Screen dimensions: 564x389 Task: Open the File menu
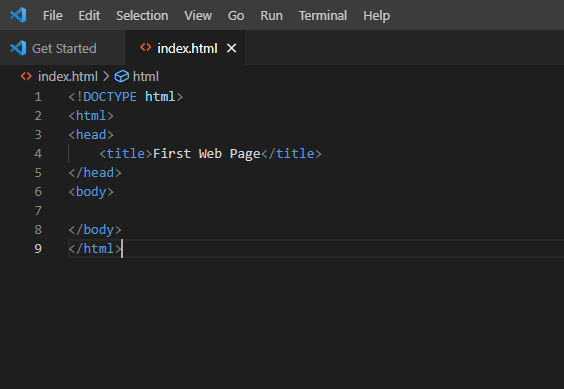(53, 15)
